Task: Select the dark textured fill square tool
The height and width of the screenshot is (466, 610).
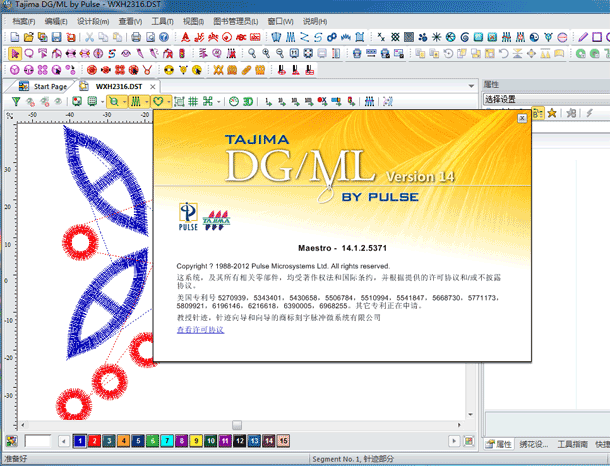Action: (409, 37)
